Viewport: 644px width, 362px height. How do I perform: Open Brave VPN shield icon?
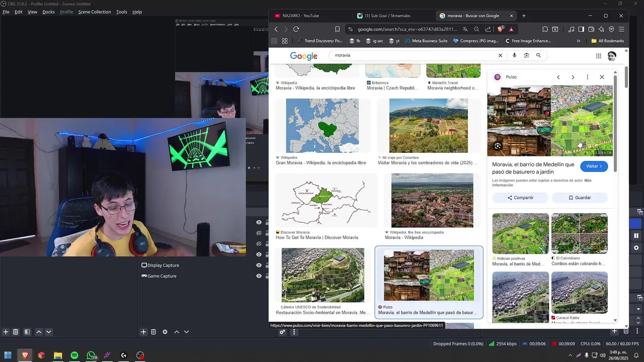(x=611, y=29)
